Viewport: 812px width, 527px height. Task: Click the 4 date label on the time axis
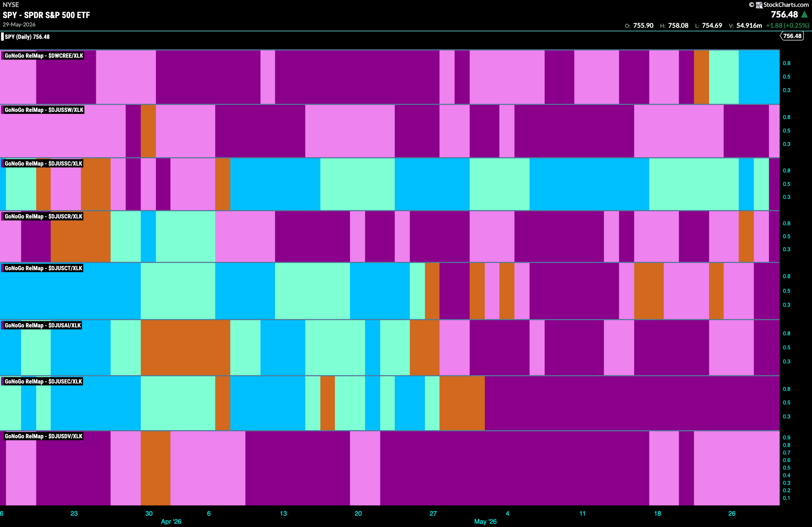508,513
